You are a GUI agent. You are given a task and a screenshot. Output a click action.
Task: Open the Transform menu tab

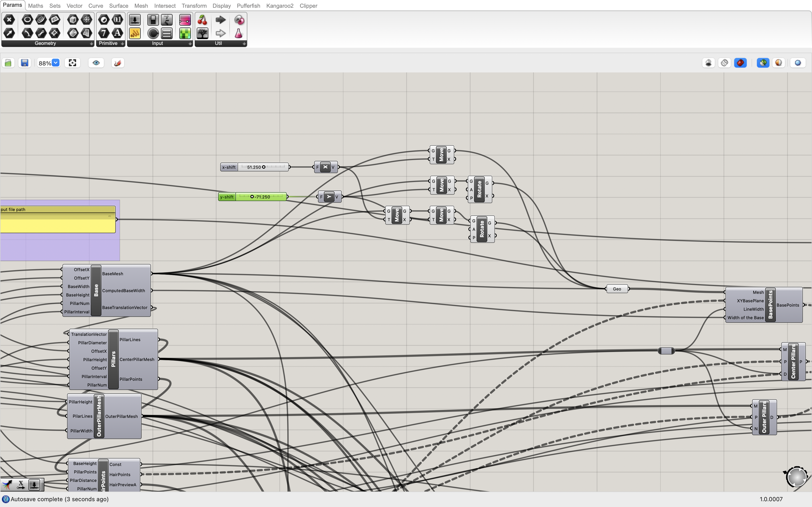click(194, 6)
